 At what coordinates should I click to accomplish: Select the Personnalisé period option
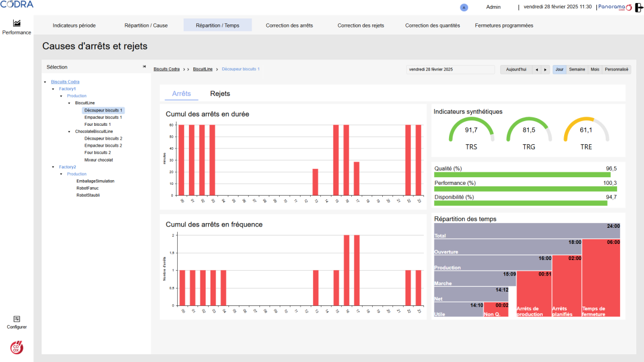[x=617, y=69]
